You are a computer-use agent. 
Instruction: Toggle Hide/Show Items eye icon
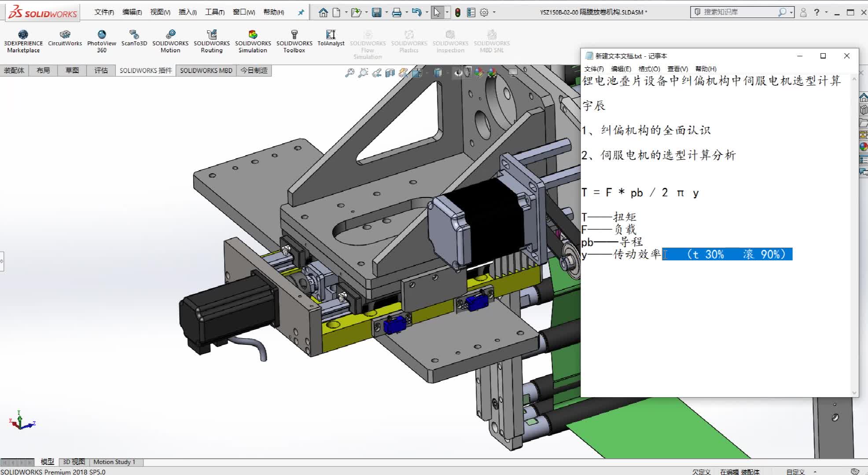point(458,73)
